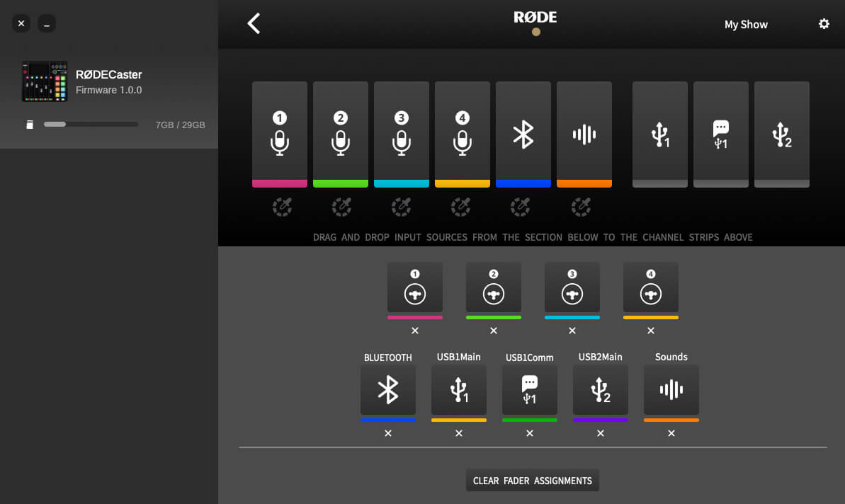
Task: Click the Bluetooth channel strip in top row
Action: pos(523,134)
